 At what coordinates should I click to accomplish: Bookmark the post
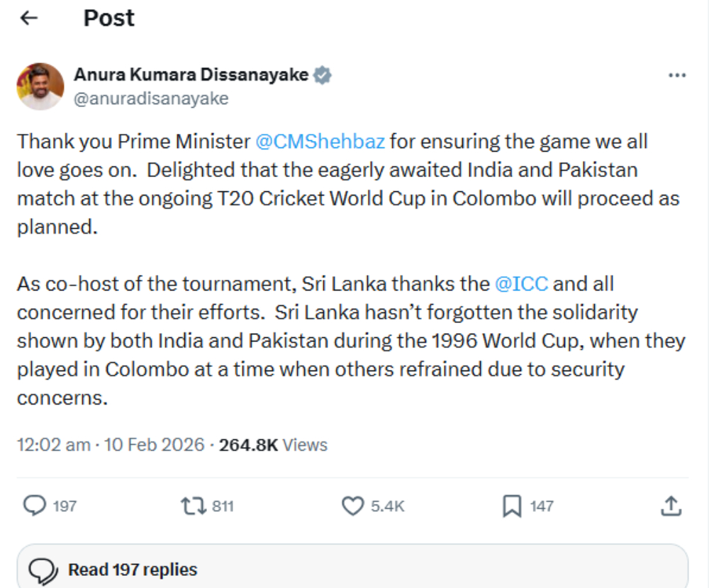(x=512, y=506)
